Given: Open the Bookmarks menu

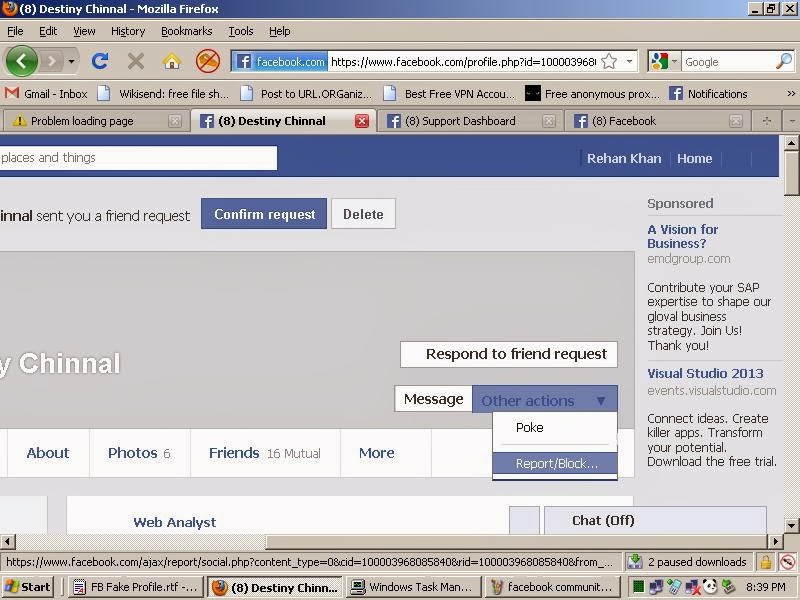Looking at the screenshot, I should pos(187,31).
